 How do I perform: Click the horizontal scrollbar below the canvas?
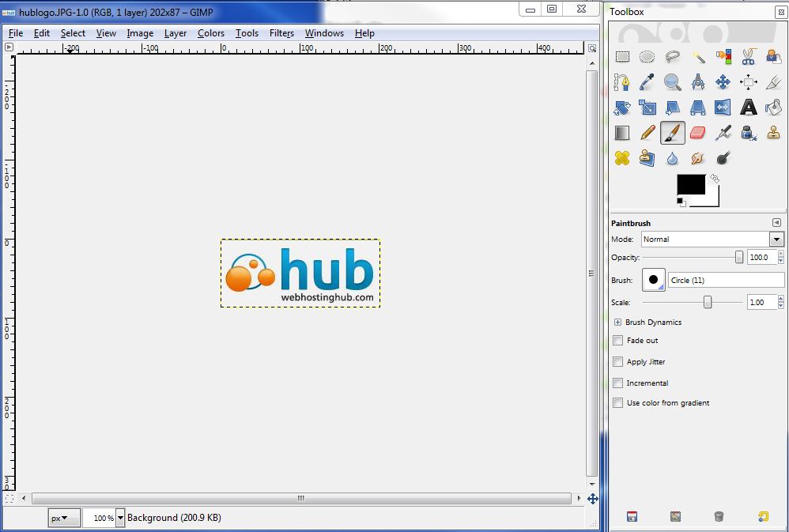click(300, 499)
